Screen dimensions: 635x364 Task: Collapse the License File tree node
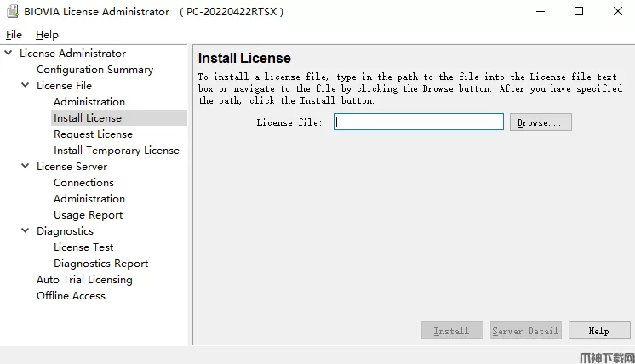point(26,86)
